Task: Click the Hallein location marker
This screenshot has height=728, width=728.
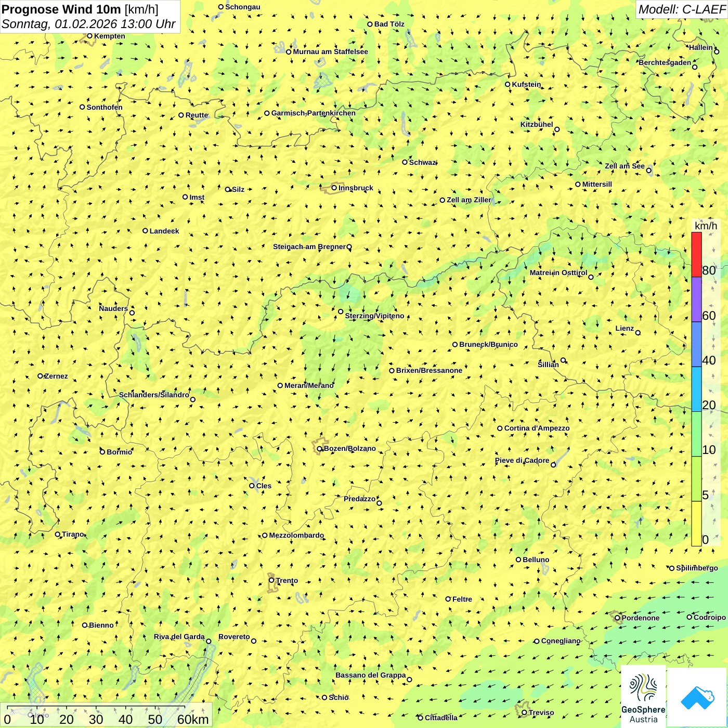Action: 716,51
